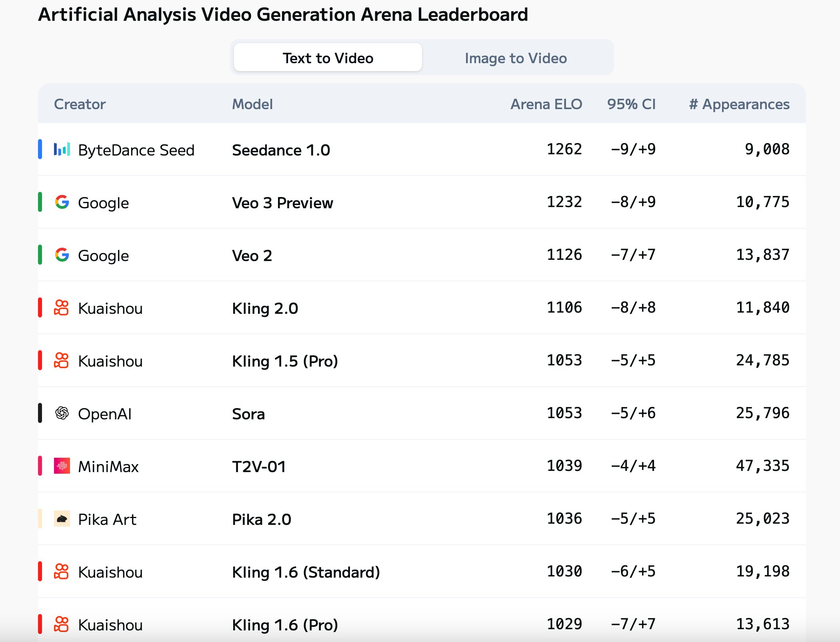Viewport: 840px width, 642px height.
Task: Click the appearances count 25,023
Action: click(763, 519)
